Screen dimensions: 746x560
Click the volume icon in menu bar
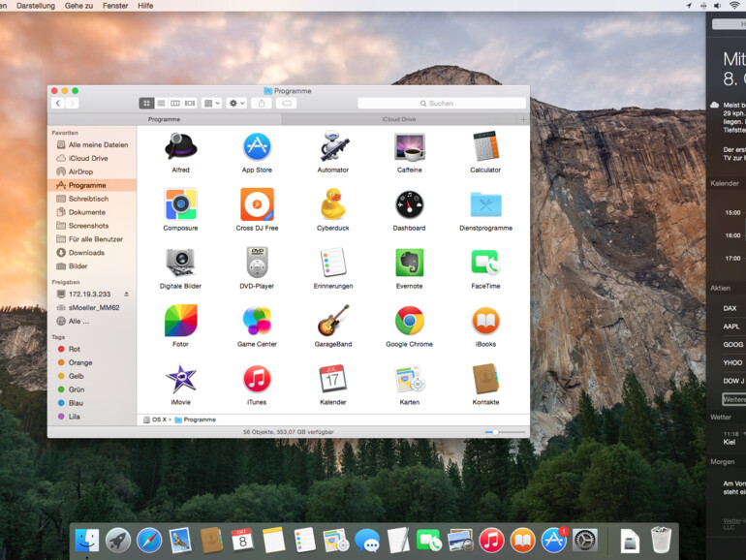718,6
